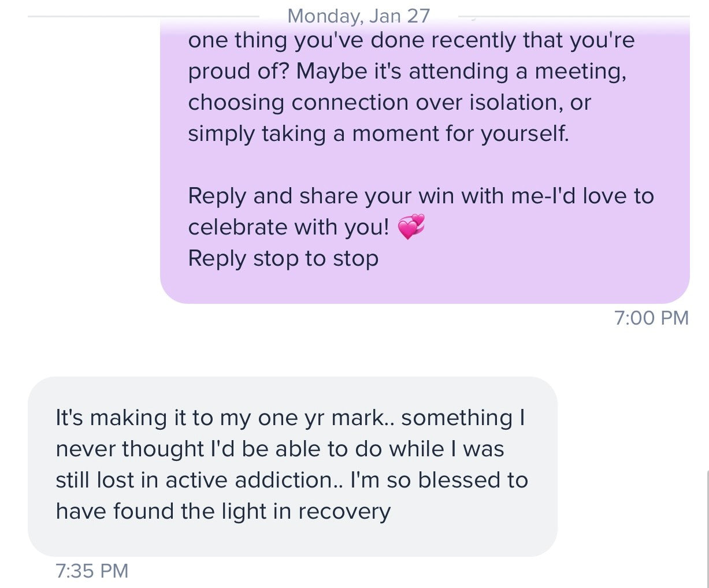Screen dimensions: 709x588
Task: Click the "proud of? Maybe it's attending" line
Action: pyautogui.click(x=407, y=71)
